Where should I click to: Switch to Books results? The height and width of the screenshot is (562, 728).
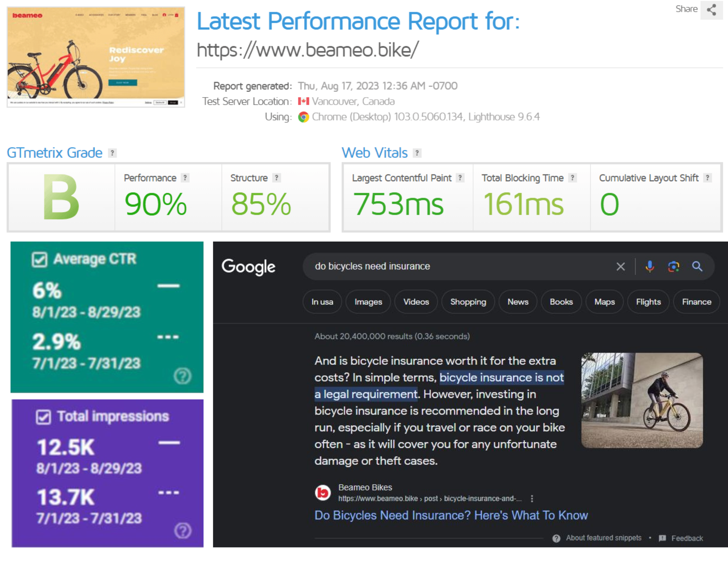(561, 302)
